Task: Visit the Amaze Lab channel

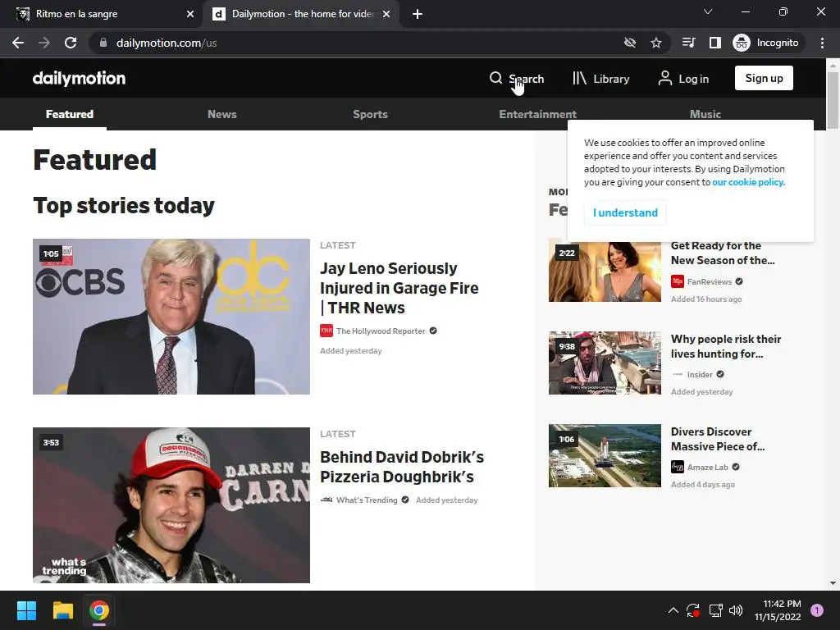Action: pos(707,467)
